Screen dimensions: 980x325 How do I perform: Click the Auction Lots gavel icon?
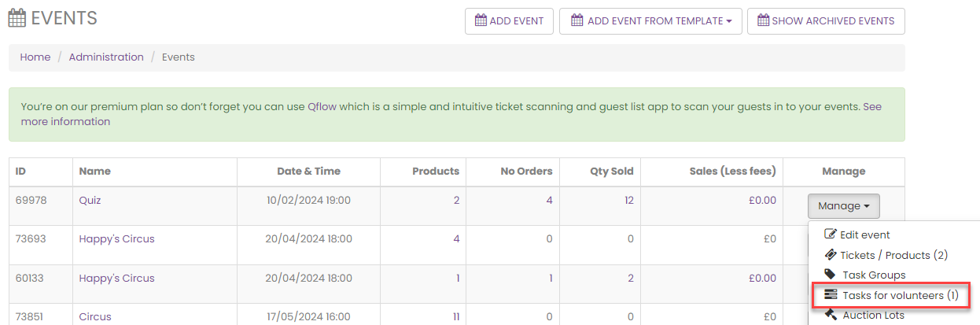831,315
